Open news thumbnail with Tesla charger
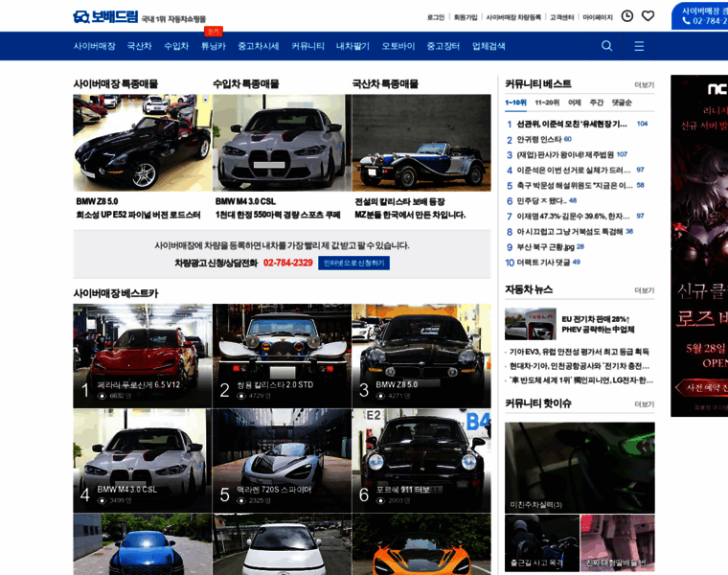This screenshot has width=728, height=575. coord(531,324)
